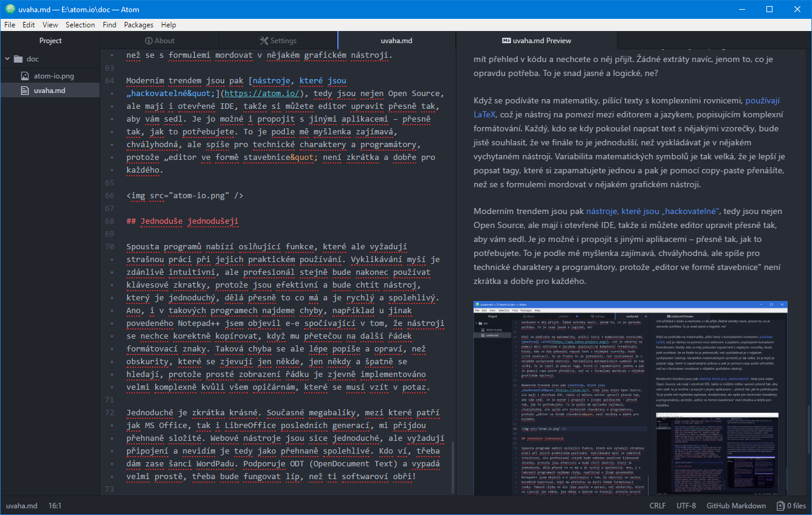Image resolution: width=812 pixels, height=515 pixels.
Task: Open the Packages menu
Action: click(139, 25)
